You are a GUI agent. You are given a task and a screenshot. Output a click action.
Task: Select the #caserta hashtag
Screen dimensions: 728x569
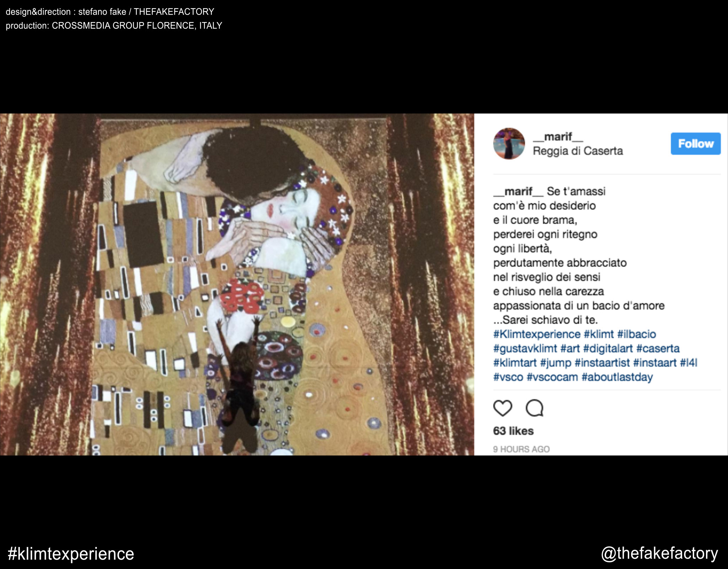(658, 349)
